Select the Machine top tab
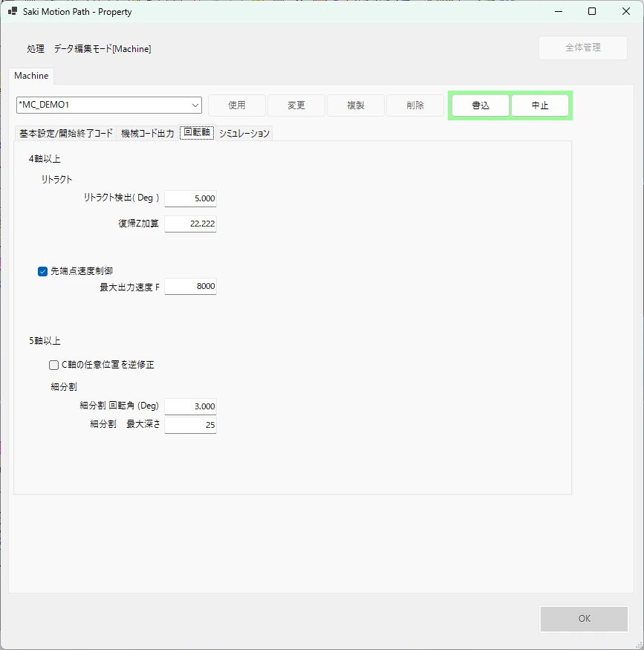This screenshot has width=644, height=650. (x=31, y=76)
